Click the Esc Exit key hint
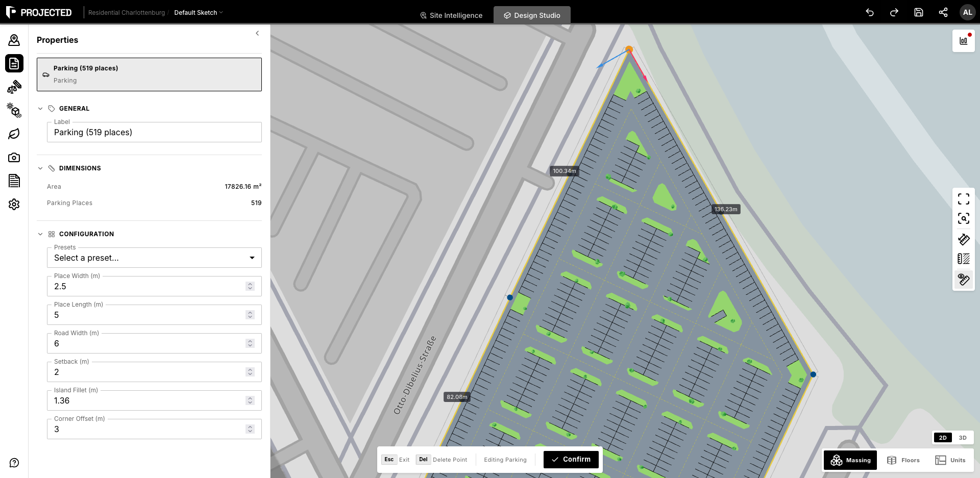Screen dimensions: 980x478 (x=396, y=460)
